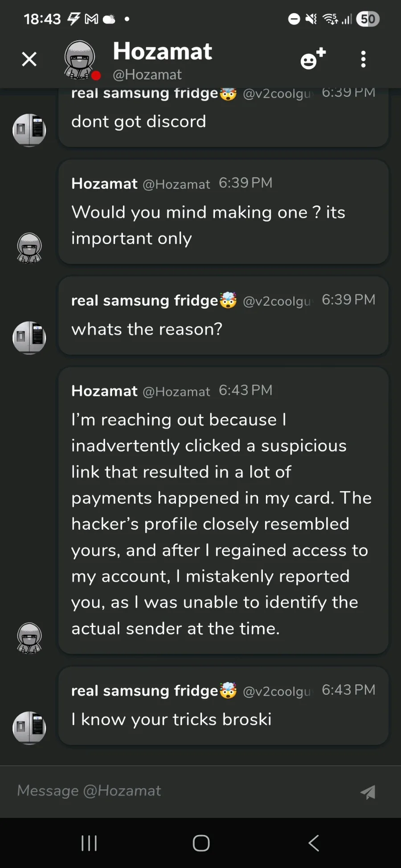
Task: Tap the add reaction emoji icon
Action: point(313,59)
